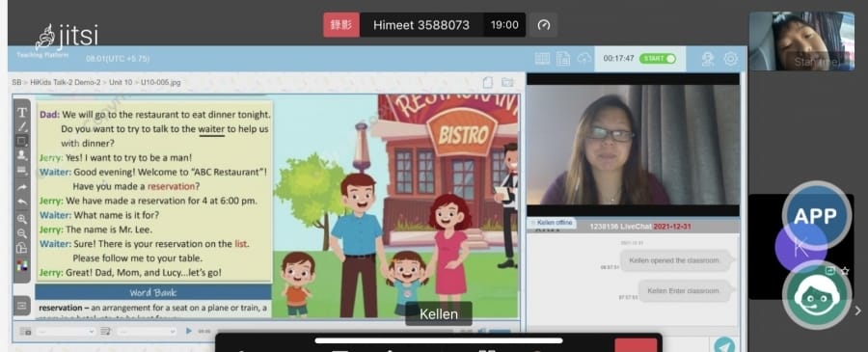The image size is (868, 352).
Task: Select the stamp tool in toolbar
Action: [x=22, y=155]
